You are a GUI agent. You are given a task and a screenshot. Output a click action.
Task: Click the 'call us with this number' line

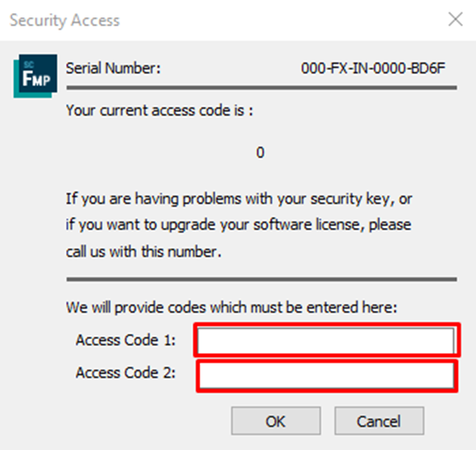(143, 252)
